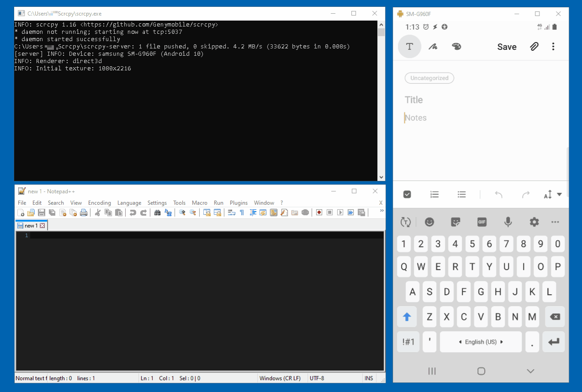
Task: Click the Save All icon in Notepad++
Action: 52,212
